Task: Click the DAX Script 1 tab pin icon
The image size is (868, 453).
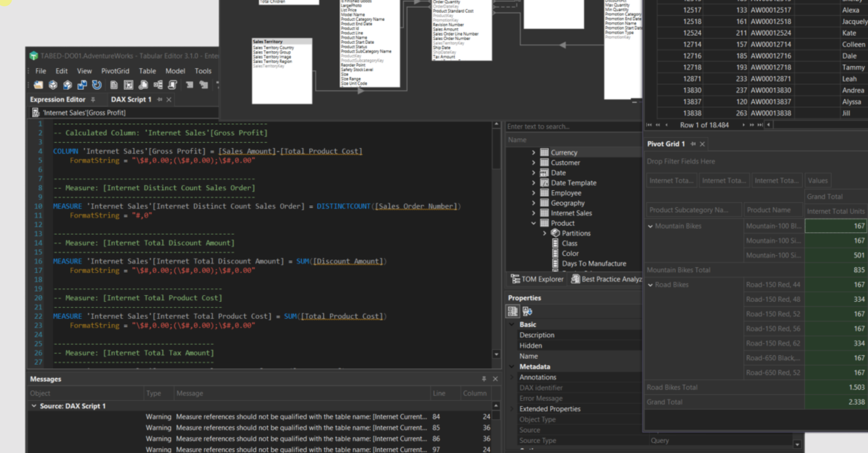Action: click(x=160, y=100)
